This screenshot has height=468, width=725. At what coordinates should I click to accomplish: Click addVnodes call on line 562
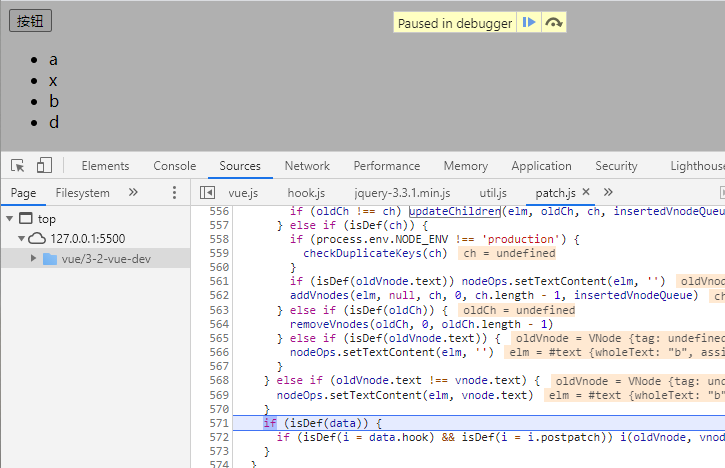[x=319, y=295]
